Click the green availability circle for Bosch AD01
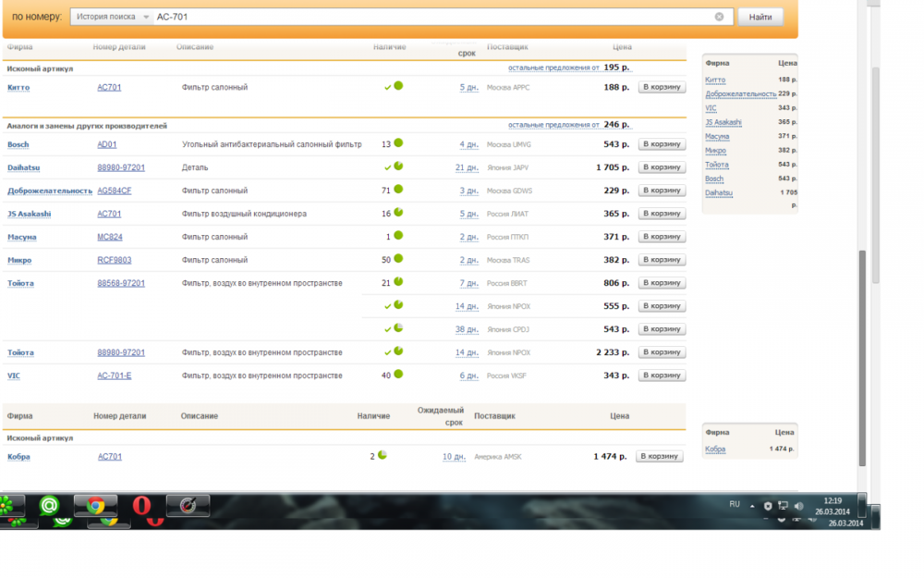The image size is (924, 578). pos(398,143)
